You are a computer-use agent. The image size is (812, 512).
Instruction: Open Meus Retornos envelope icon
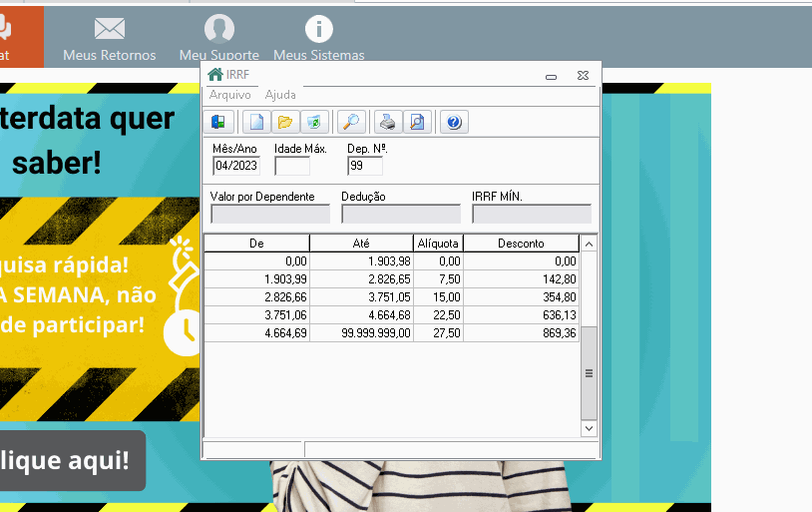click(x=110, y=28)
